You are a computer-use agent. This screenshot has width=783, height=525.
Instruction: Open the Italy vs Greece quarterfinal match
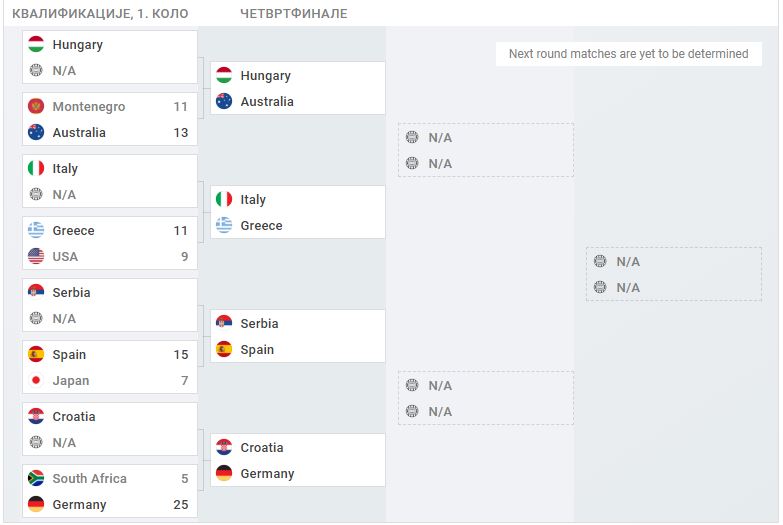(298, 212)
